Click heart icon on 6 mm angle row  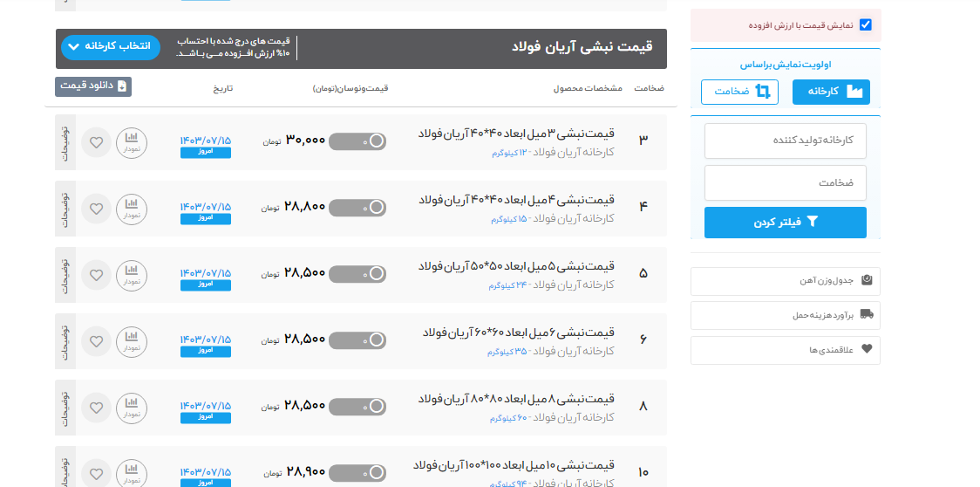[x=96, y=341]
